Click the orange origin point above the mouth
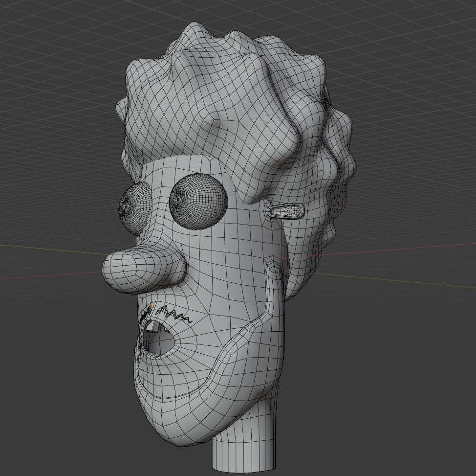 (x=152, y=307)
